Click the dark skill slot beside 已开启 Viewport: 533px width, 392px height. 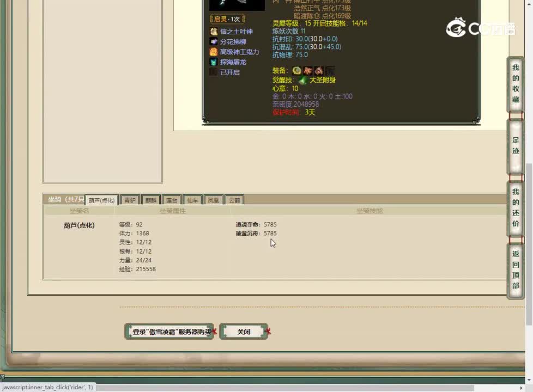[x=214, y=72]
